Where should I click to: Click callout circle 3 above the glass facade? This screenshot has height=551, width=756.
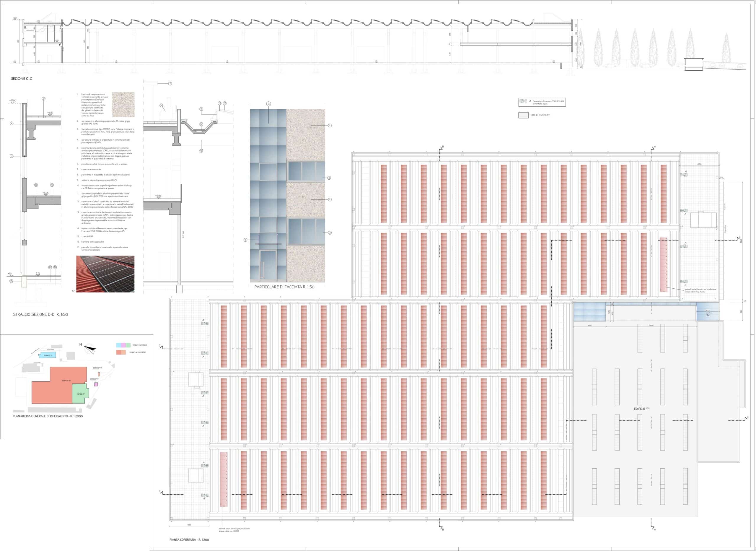(269, 104)
